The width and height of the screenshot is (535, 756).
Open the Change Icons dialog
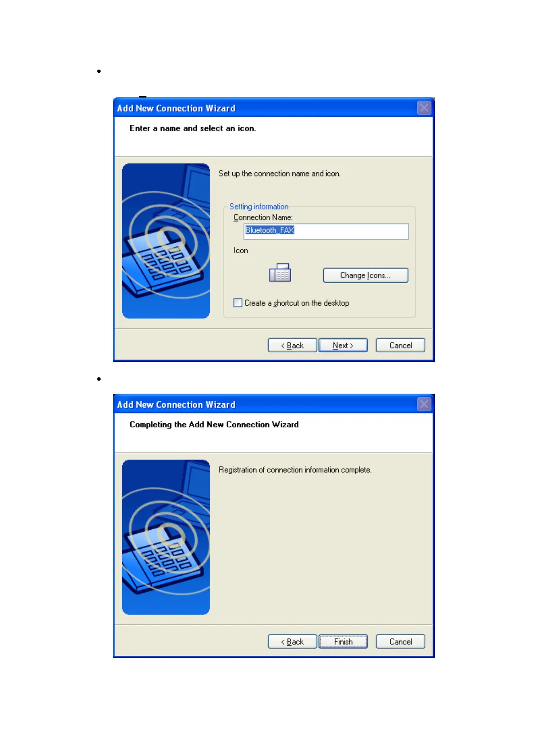[366, 275]
